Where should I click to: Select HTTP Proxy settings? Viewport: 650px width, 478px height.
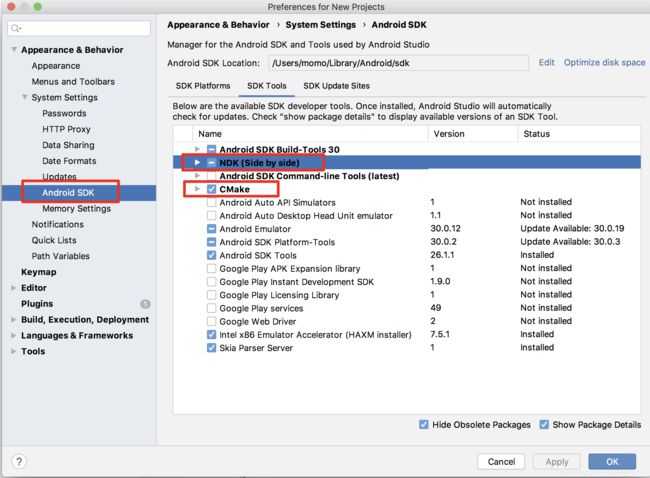point(66,129)
